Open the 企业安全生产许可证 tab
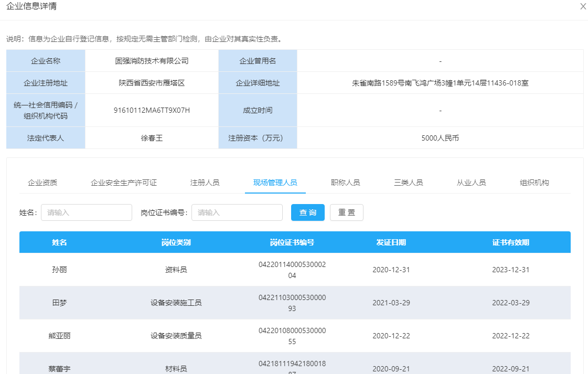Viewport: 588px width, 374px height. tap(124, 183)
